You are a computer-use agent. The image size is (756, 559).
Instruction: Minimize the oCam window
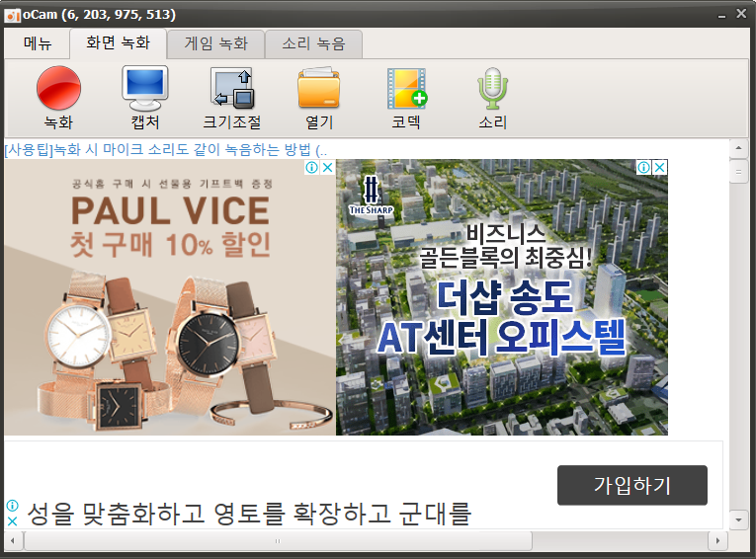point(721,15)
